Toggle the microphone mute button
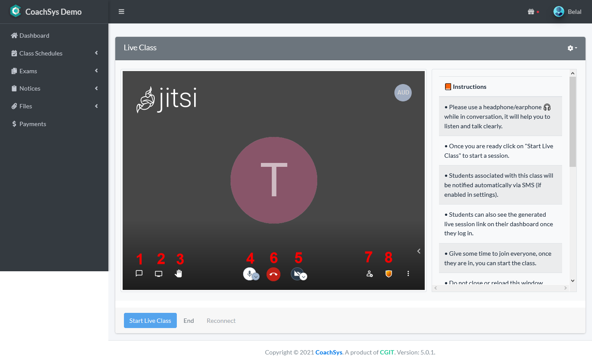The image size is (592, 364). point(249,273)
